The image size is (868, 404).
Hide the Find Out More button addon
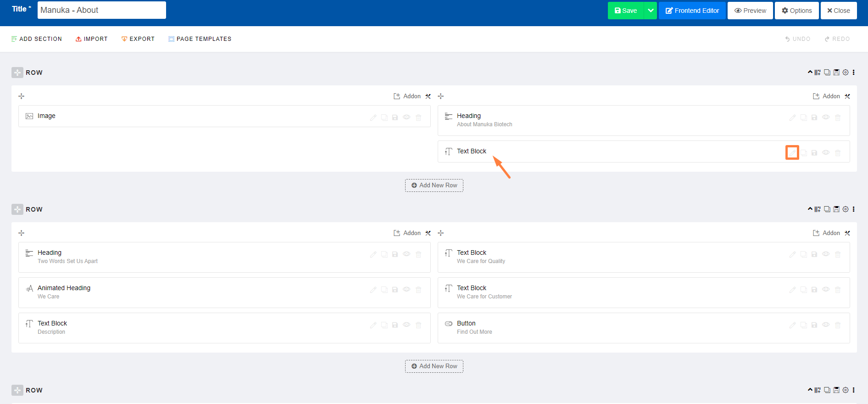tap(826, 325)
